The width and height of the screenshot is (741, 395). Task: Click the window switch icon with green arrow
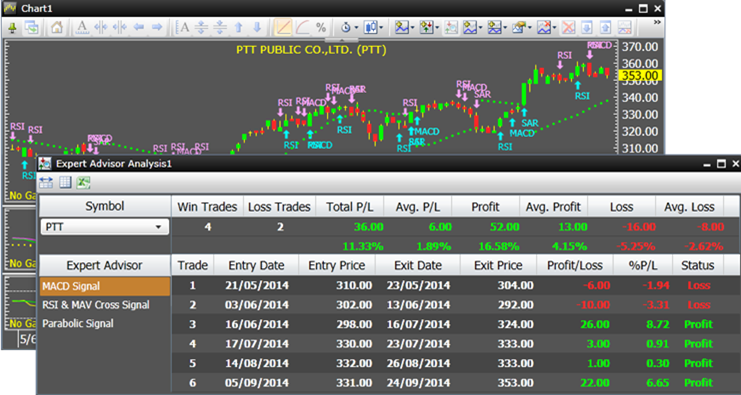(x=32, y=28)
